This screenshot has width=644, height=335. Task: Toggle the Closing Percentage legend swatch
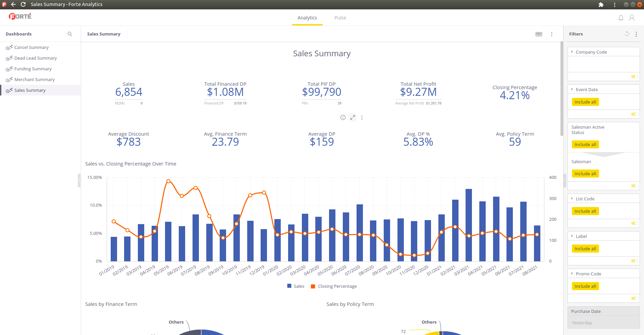pos(313,286)
